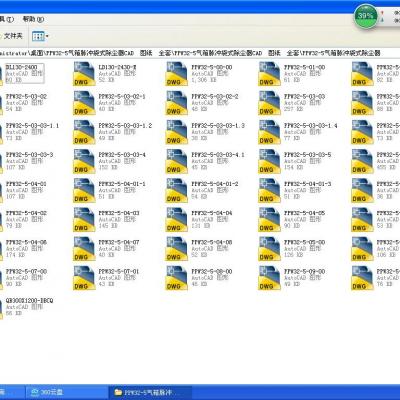
Task: Click the PPW32-5-03-02-1 DWG icon
Action: pyautogui.click(x=84, y=103)
